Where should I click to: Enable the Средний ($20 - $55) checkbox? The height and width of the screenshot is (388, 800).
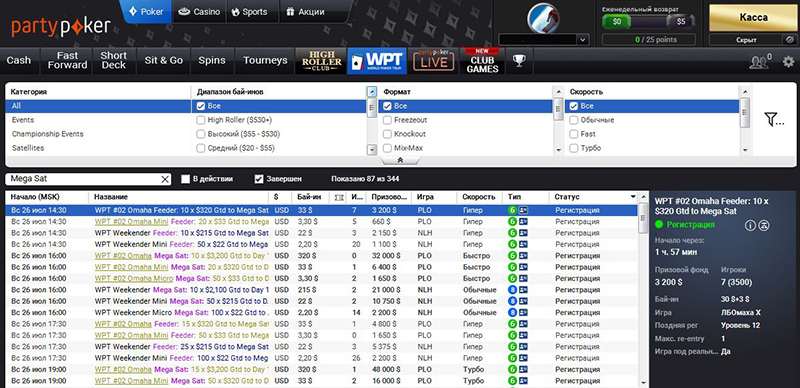tap(201, 148)
